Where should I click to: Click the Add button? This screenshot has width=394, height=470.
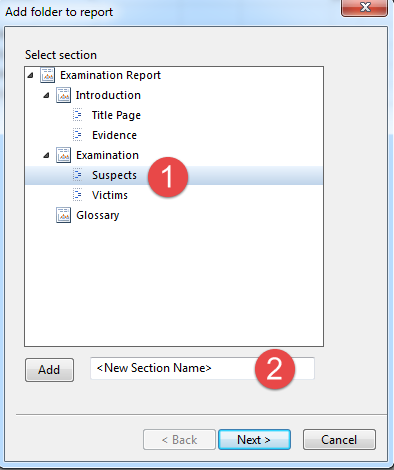[x=49, y=370]
